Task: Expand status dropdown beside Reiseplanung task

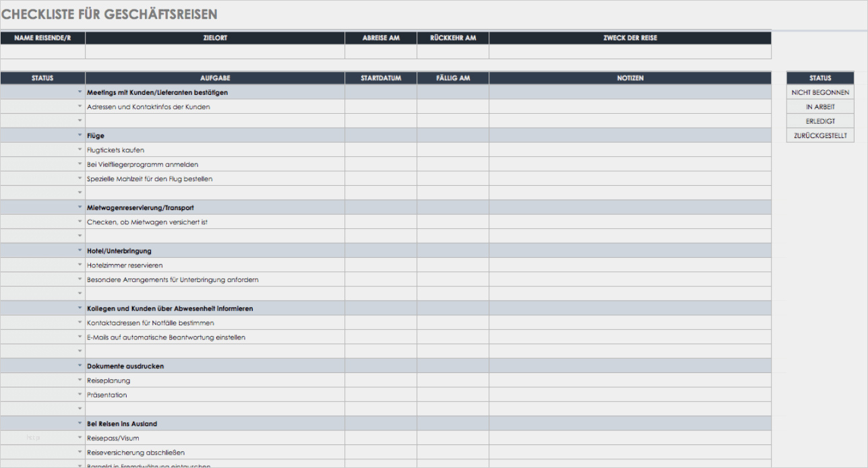Action: [80, 380]
